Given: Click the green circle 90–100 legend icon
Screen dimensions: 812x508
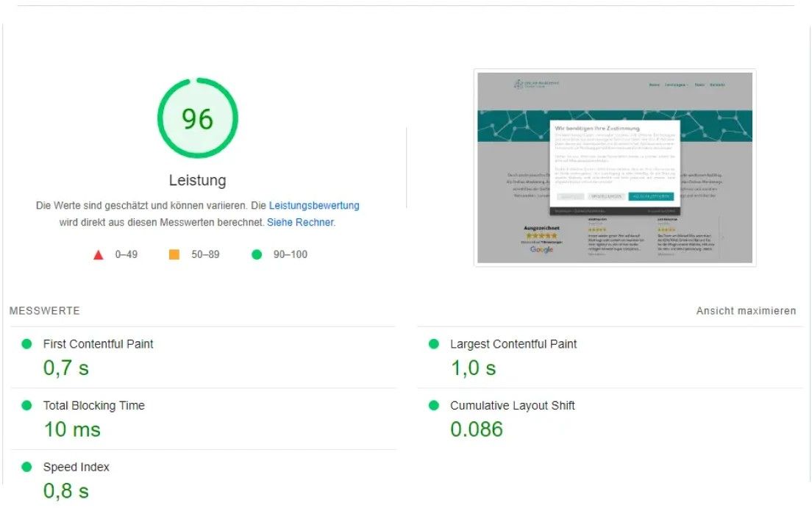Looking at the screenshot, I should (x=257, y=254).
